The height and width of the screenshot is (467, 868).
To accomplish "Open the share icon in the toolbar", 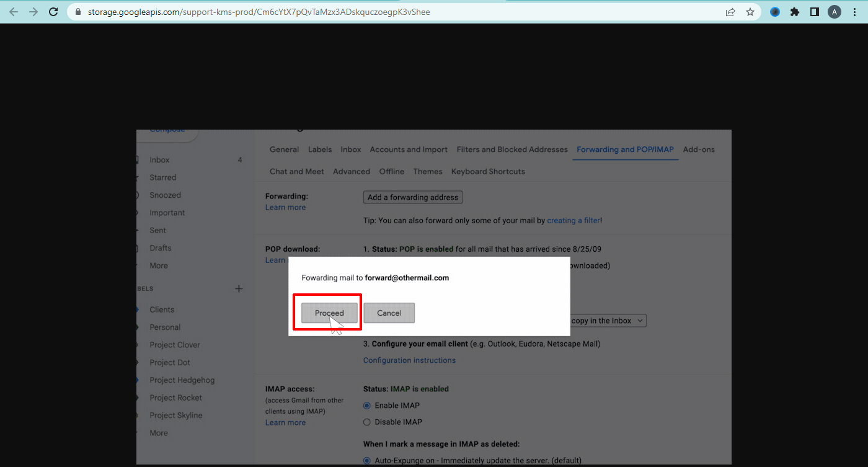I will (730, 11).
